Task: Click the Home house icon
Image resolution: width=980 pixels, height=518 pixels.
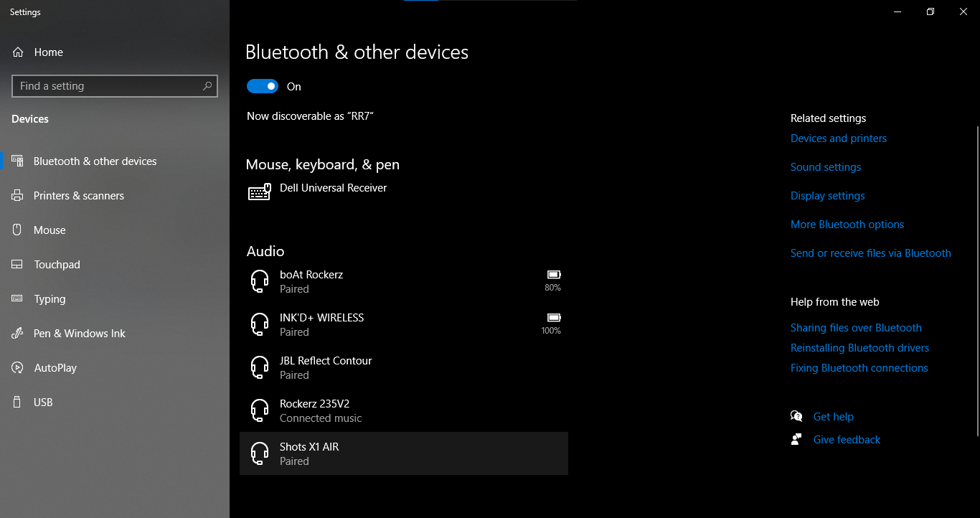Action: coord(18,52)
